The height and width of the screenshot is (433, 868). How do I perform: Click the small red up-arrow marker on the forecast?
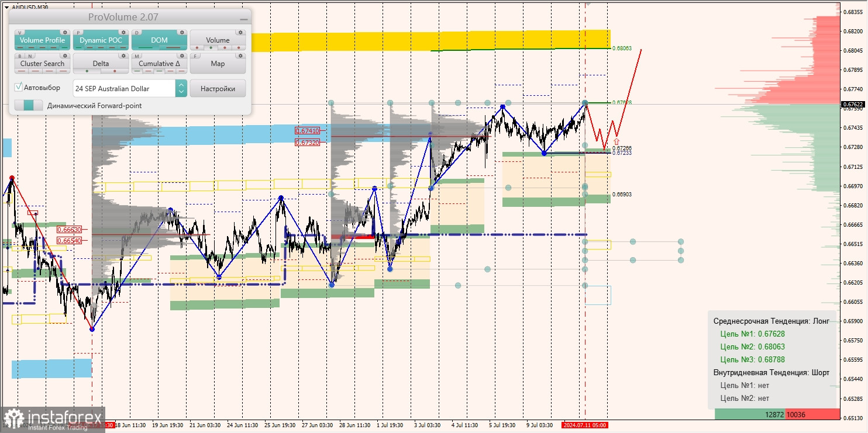(616, 141)
